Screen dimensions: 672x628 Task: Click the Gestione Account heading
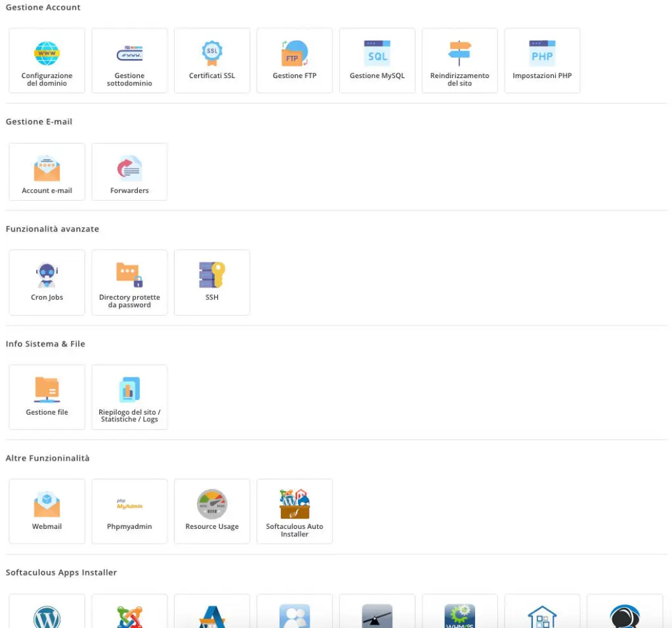tap(43, 7)
